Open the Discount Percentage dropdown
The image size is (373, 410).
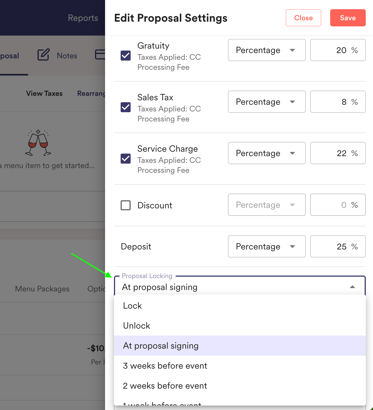(x=267, y=205)
